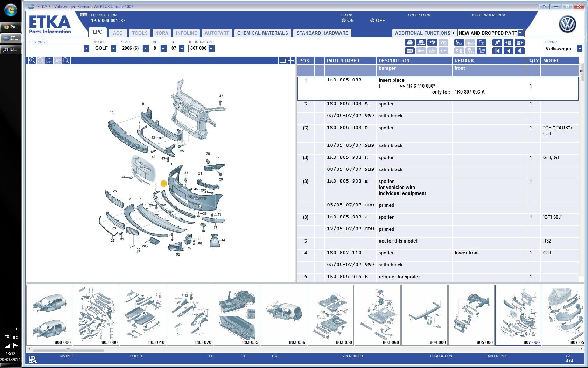Click the Windows Start orb

[10, 10]
